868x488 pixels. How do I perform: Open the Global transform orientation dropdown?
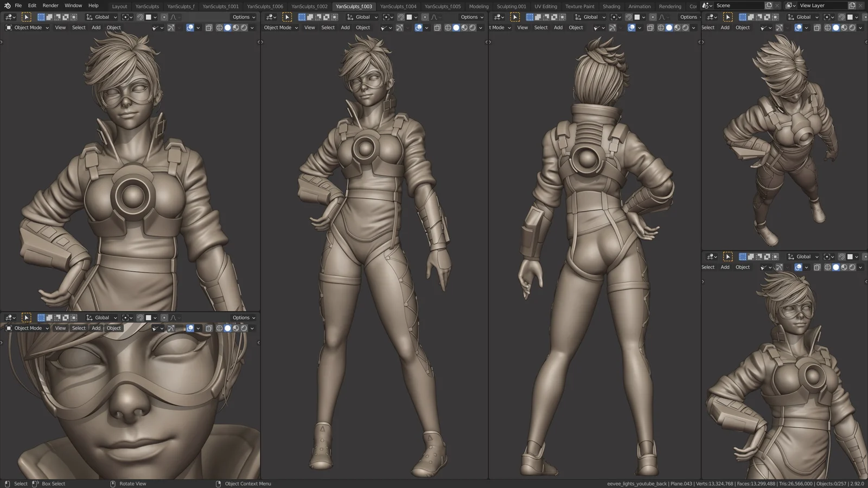click(101, 17)
